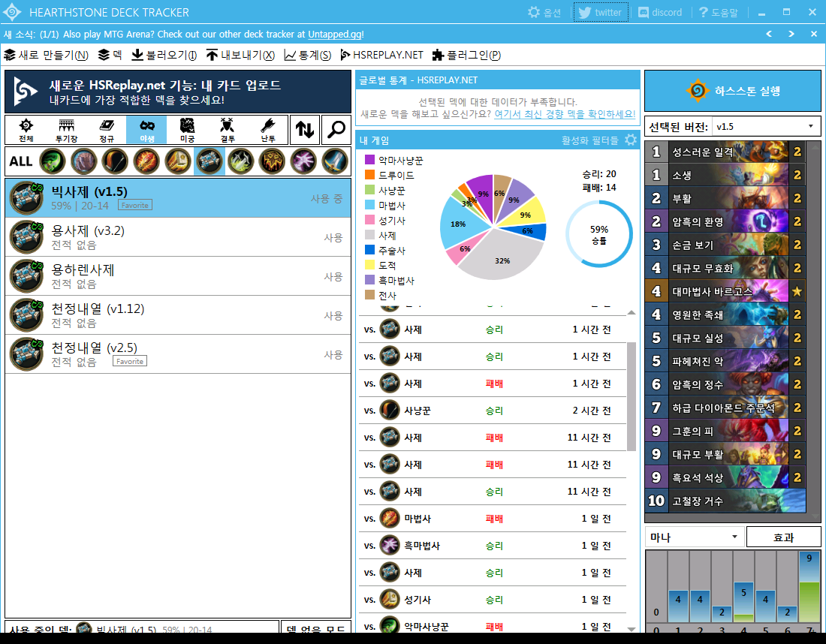Click the 주술사 blue legend swatch
This screenshot has height=644, width=826.
[369, 250]
